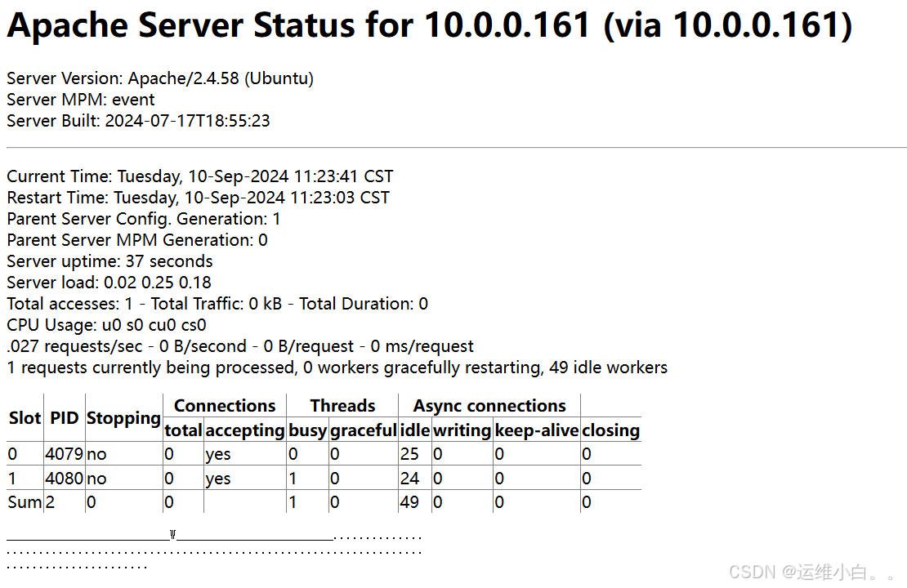Click busy value 1 in PID 4080 row
This screenshot has height=588, width=907.
(293, 479)
